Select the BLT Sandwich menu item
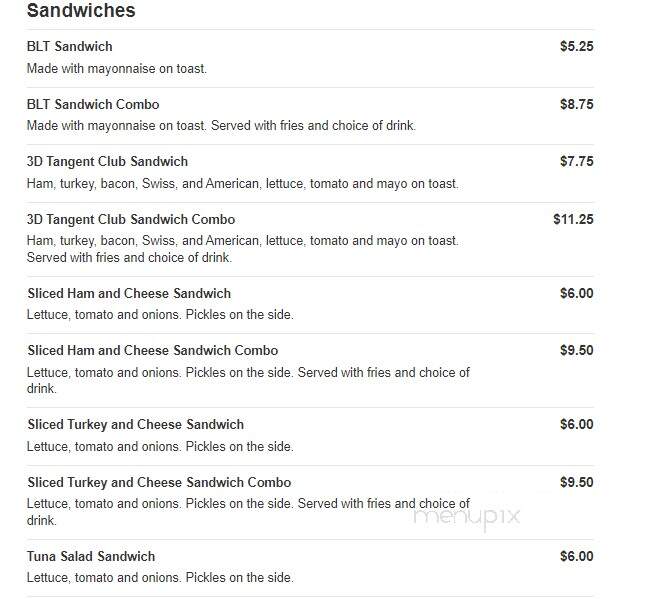The width and height of the screenshot is (646, 599). [70, 46]
